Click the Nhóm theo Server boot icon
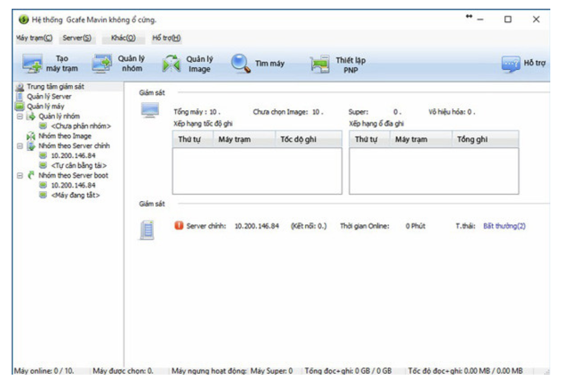This screenshot has height=391, width=588. click(31, 175)
